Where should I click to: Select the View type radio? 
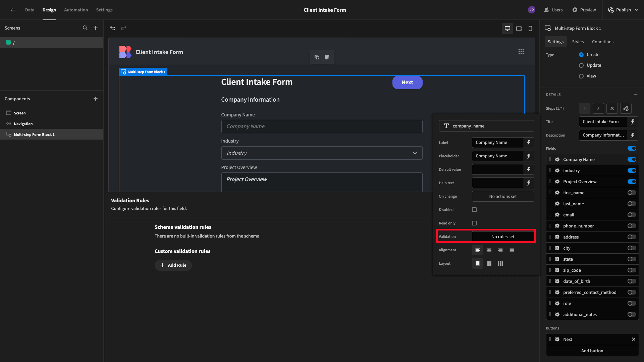581,76
